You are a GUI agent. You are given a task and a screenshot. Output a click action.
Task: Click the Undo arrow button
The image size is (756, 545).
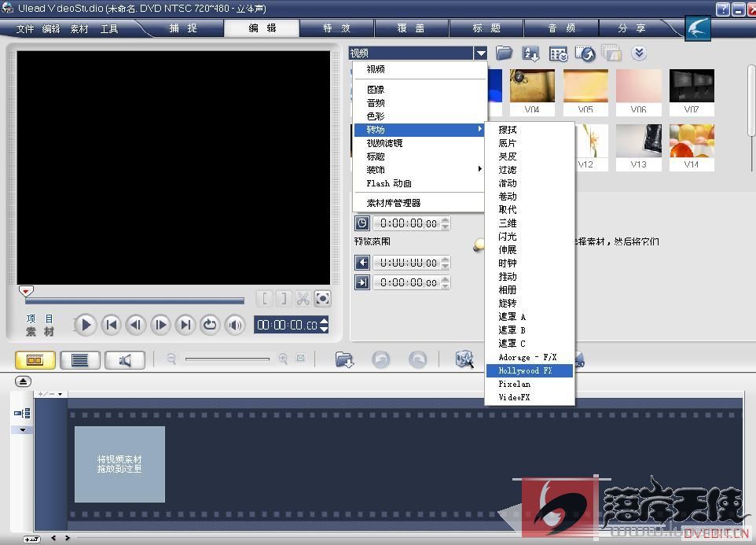coord(381,359)
